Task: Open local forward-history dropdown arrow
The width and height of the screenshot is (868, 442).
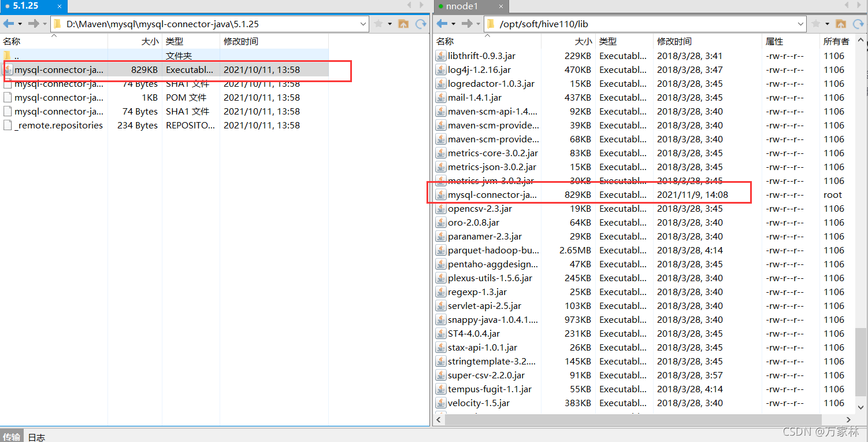Action: (x=45, y=24)
